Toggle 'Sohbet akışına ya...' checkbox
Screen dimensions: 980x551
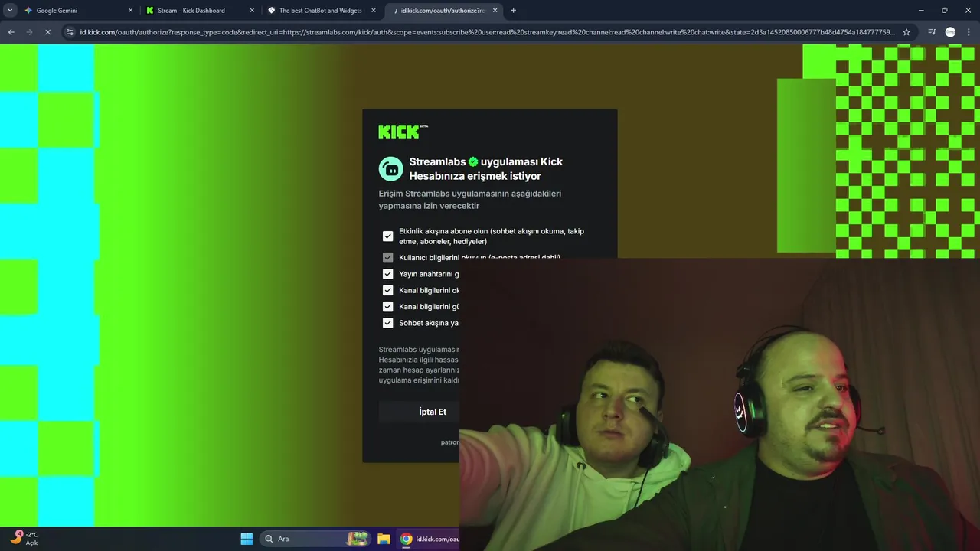click(x=387, y=323)
